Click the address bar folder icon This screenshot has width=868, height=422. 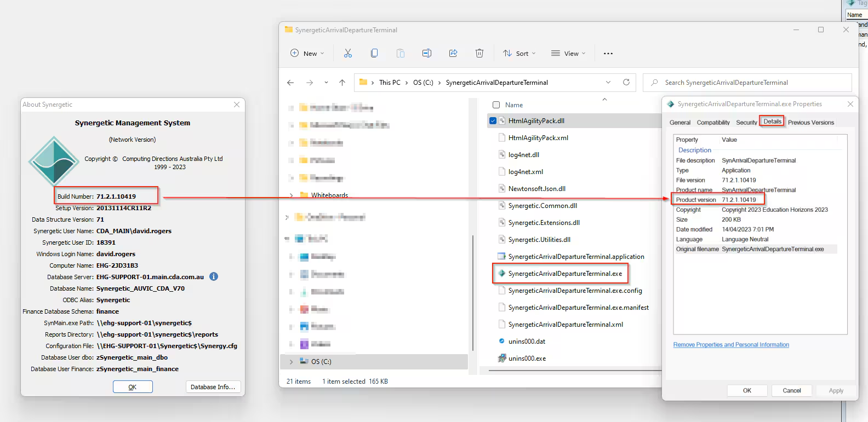(x=363, y=82)
